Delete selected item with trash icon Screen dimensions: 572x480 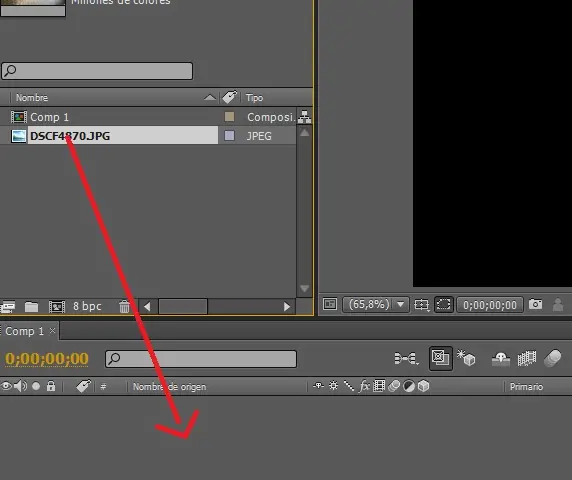(x=124, y=306)
